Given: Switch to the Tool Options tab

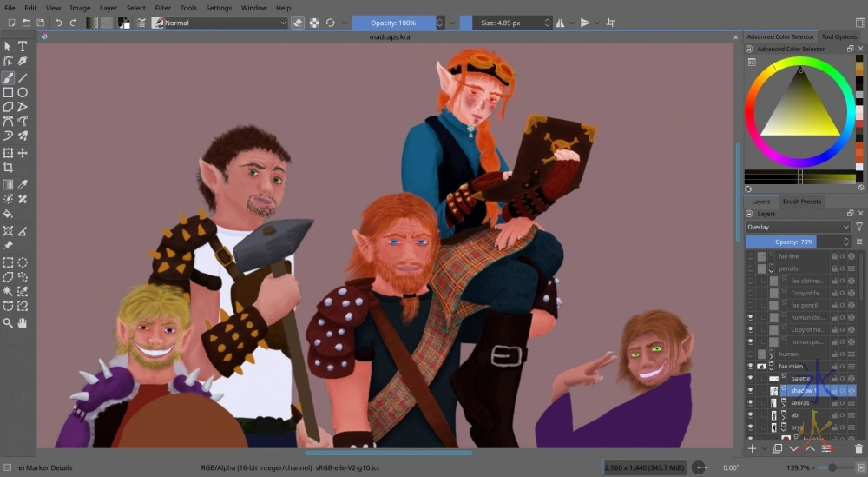Looking at the screenshot, I should pos(838,36).
